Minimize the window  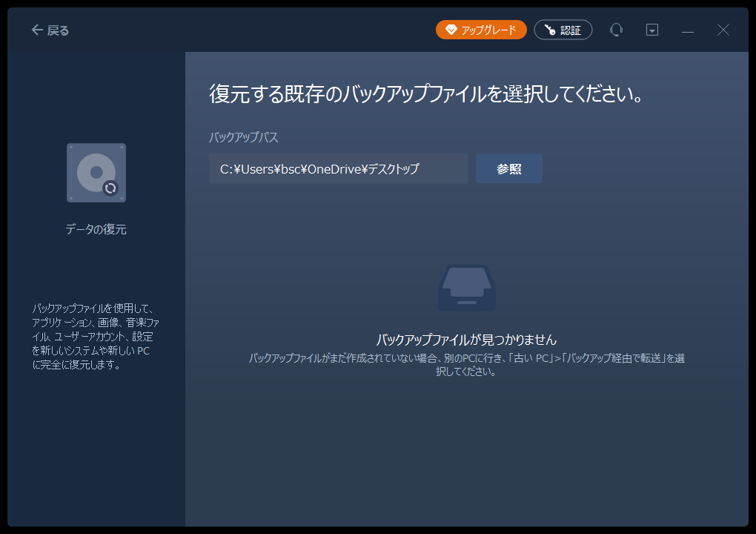click(x=688, y=30)
